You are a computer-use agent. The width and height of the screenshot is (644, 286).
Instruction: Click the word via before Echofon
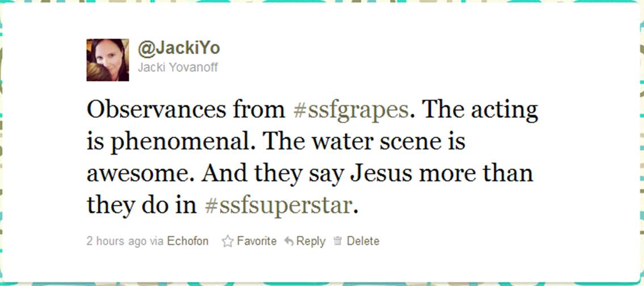[x=156, y=241]
